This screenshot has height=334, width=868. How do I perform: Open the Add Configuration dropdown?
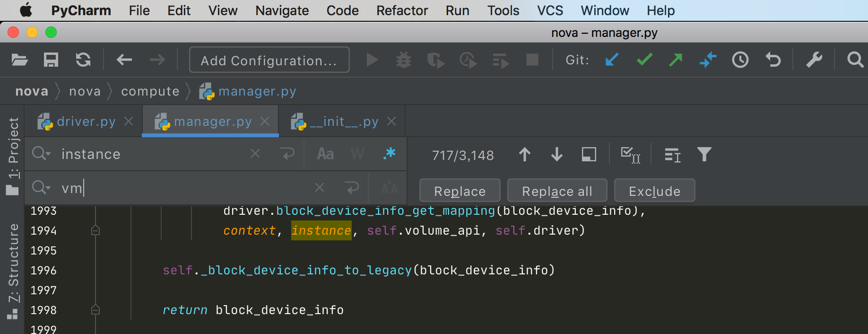[x=269, y=60]
